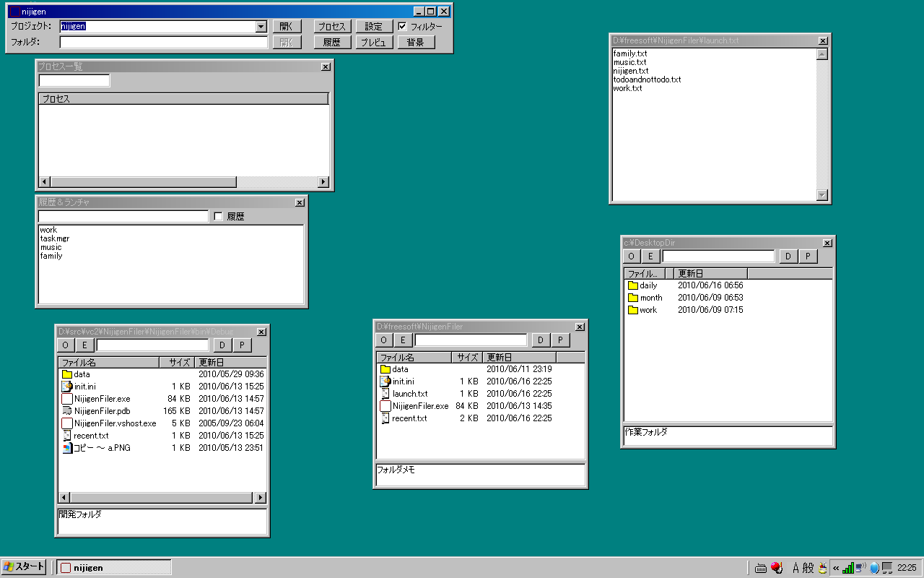Viewport: 924px width, 578px height.
Task: Select the taskmgr entry in launcher list
Action: pos(55,238)
